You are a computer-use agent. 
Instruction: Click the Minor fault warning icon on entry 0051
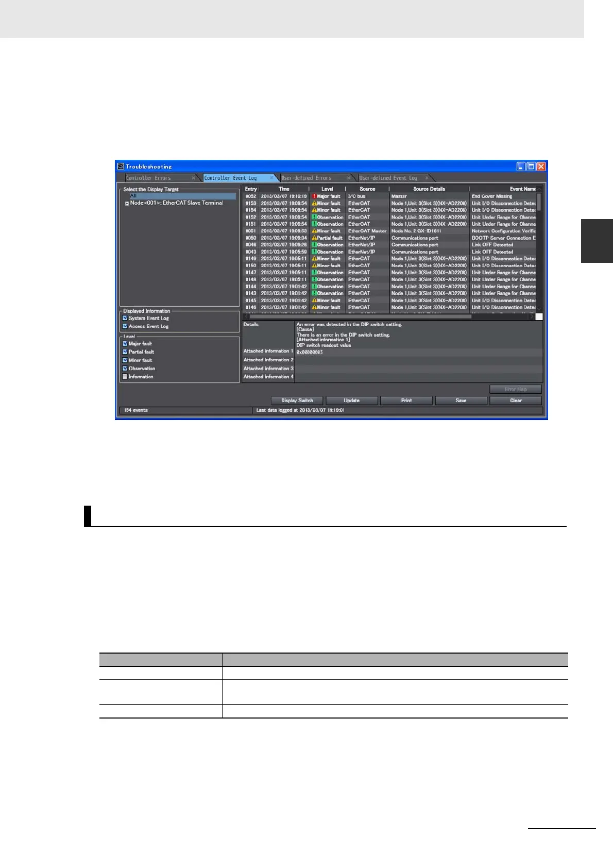point(314,231)
